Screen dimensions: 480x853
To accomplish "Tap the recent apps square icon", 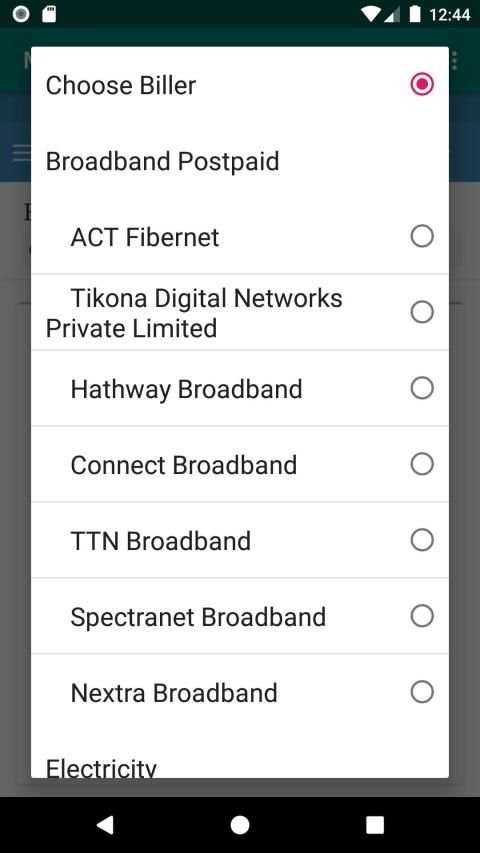I will [x=375, y=825].
